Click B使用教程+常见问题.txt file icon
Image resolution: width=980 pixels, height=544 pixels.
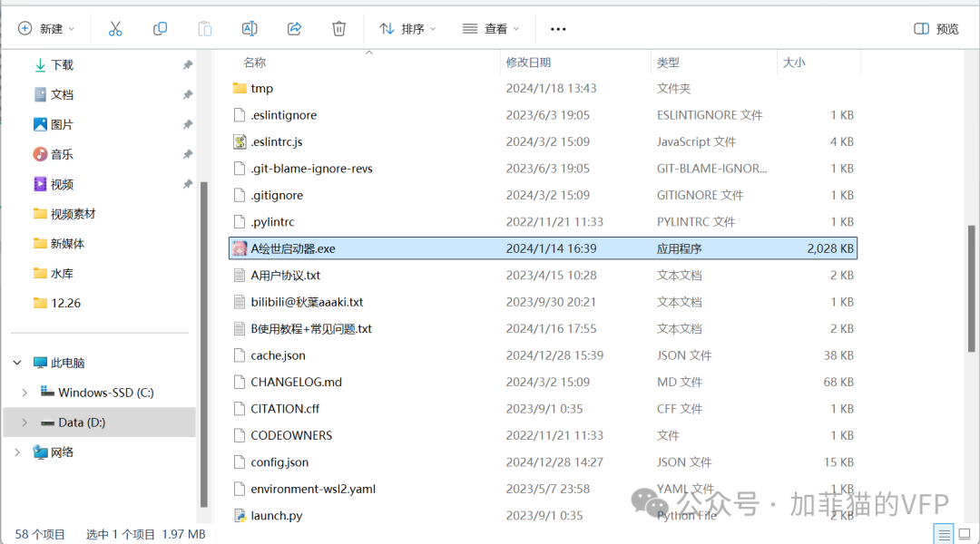click(240, 328)
